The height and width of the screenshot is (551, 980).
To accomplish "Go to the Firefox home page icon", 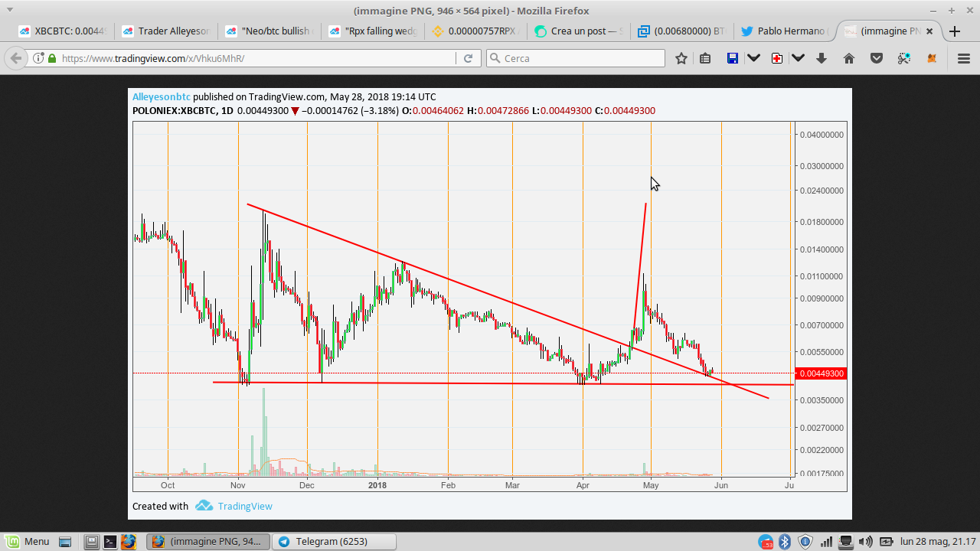I will point(849,58).
